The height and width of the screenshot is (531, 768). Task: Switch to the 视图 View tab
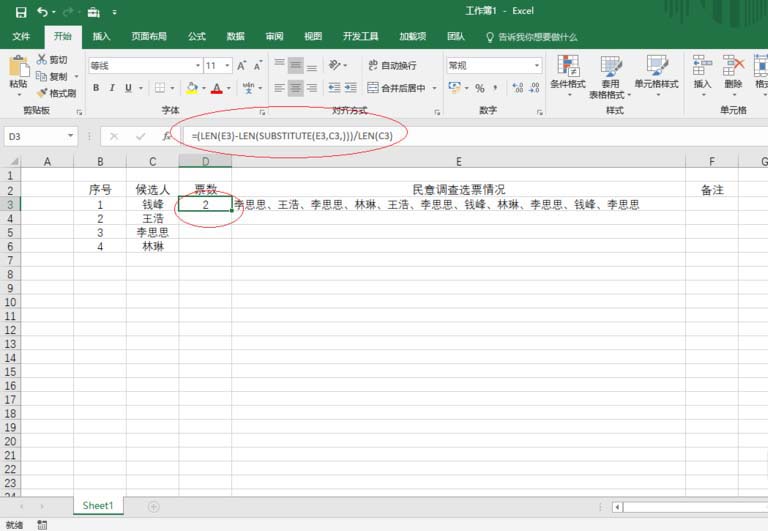coord(313,36)
